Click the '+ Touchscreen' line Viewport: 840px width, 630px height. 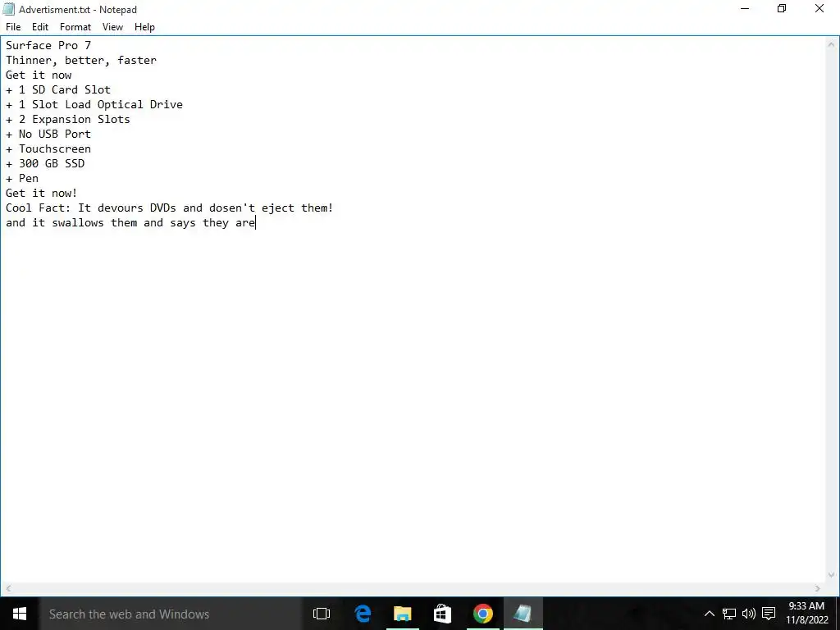pos(48,148)
